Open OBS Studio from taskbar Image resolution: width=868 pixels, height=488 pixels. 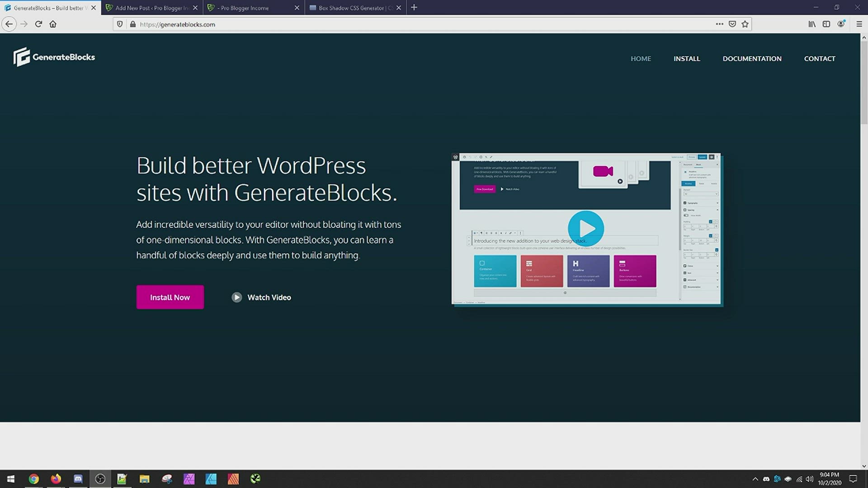click(100, 479)
